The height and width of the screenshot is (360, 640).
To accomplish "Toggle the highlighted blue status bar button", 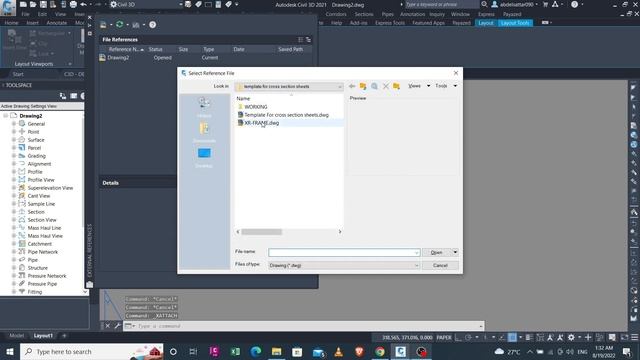I will click(512, 338).
